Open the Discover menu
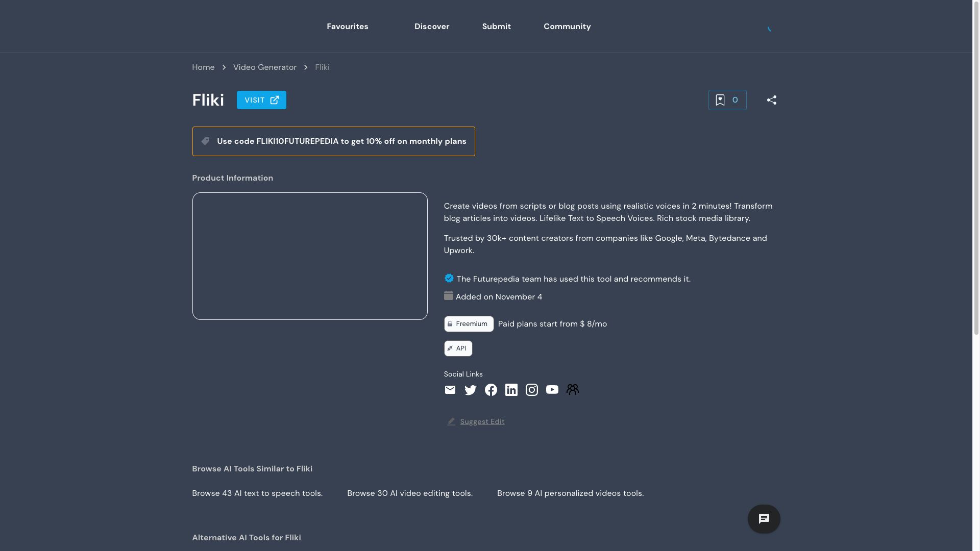Viewport: 980px width, 551px height. tap(432, 27)
